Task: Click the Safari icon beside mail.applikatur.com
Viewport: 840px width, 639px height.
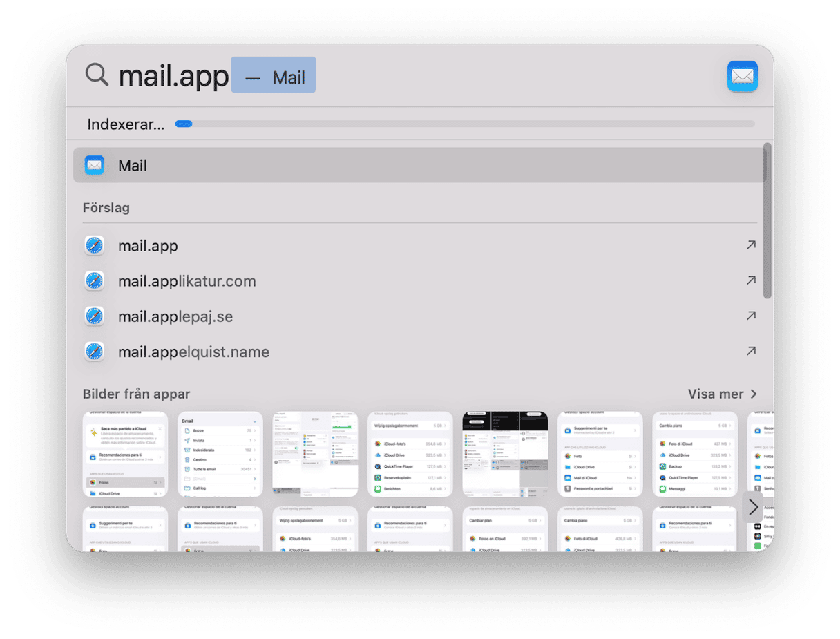Action: click(x=94, y=281)
